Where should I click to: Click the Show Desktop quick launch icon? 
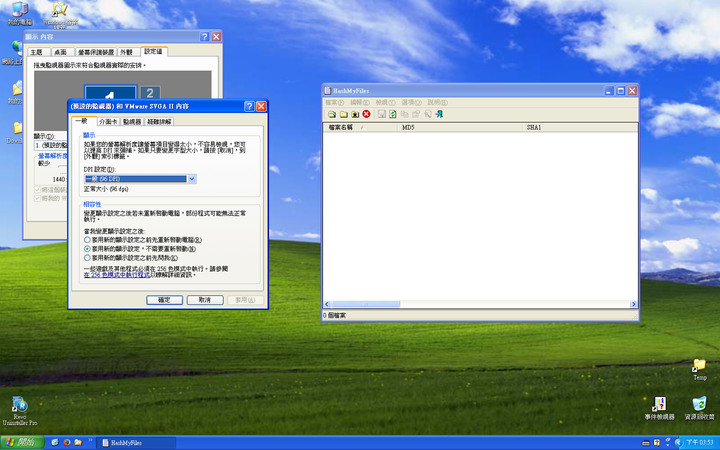[x=55, y=442]
